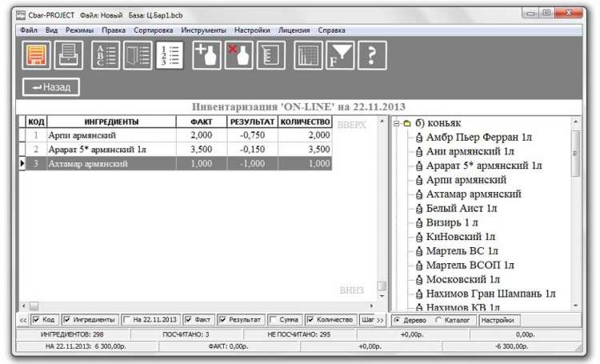Click the Настройки button below the tree
The image size is (600, 364).
pyautogui.click(x=499, y=320)
